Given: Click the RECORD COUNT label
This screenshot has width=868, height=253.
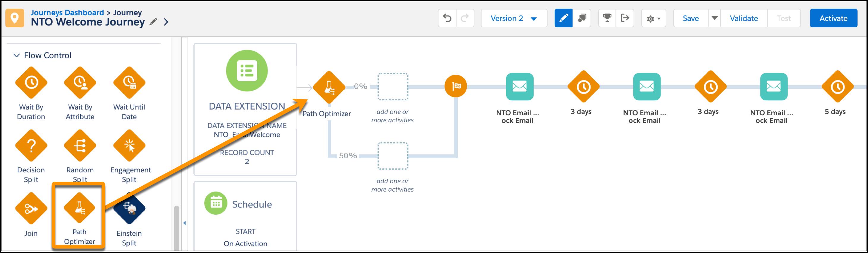Looking at the screenshot, I should [247, 153].
